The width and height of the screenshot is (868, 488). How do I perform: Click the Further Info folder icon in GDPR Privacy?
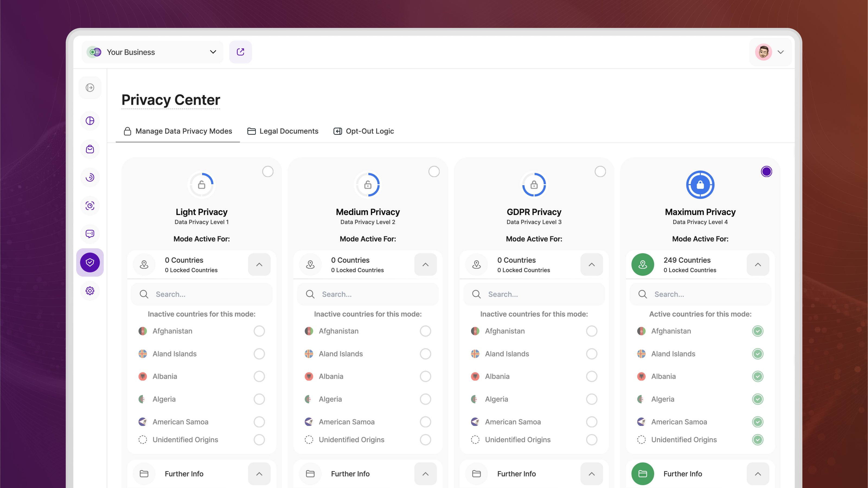click(x=476, y=474)
